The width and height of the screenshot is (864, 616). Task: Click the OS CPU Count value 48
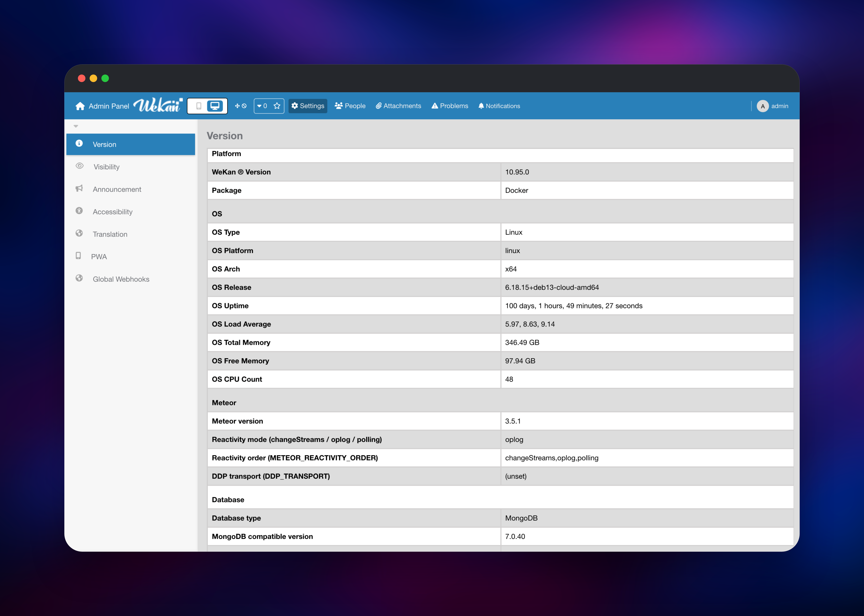pyautogui.click(x=509, y=379)
